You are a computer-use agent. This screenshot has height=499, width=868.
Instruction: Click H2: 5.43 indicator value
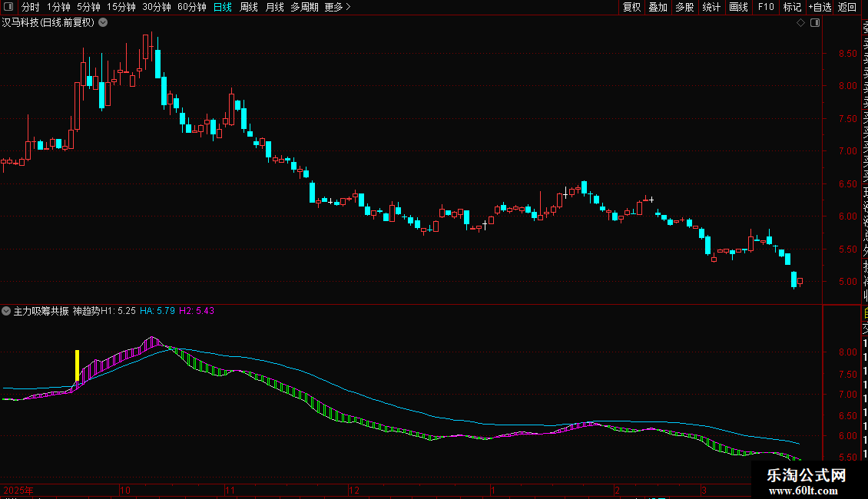tap(197, 311)
